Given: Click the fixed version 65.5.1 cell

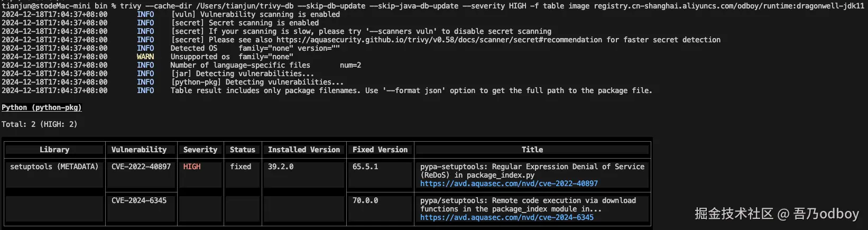Looking at the screenshot, I should [365, 167].
